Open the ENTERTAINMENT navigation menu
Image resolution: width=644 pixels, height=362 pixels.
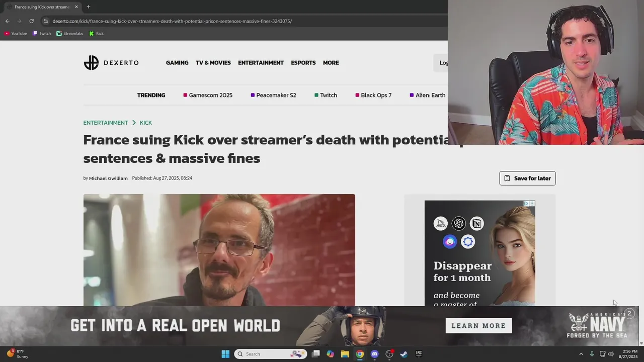point(261,63)
